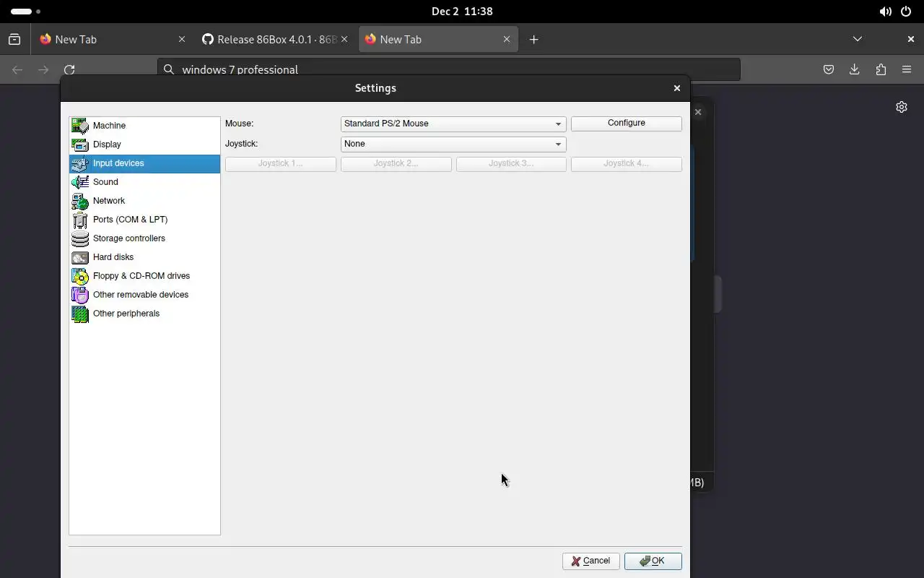
Task: Cancel the Settings dialog
Action: click(590, 561)
